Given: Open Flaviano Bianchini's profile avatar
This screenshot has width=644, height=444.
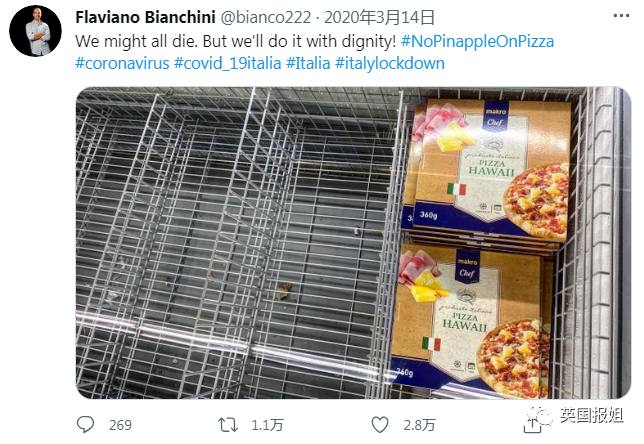Looking at the screenshot, I should point(35,31).
